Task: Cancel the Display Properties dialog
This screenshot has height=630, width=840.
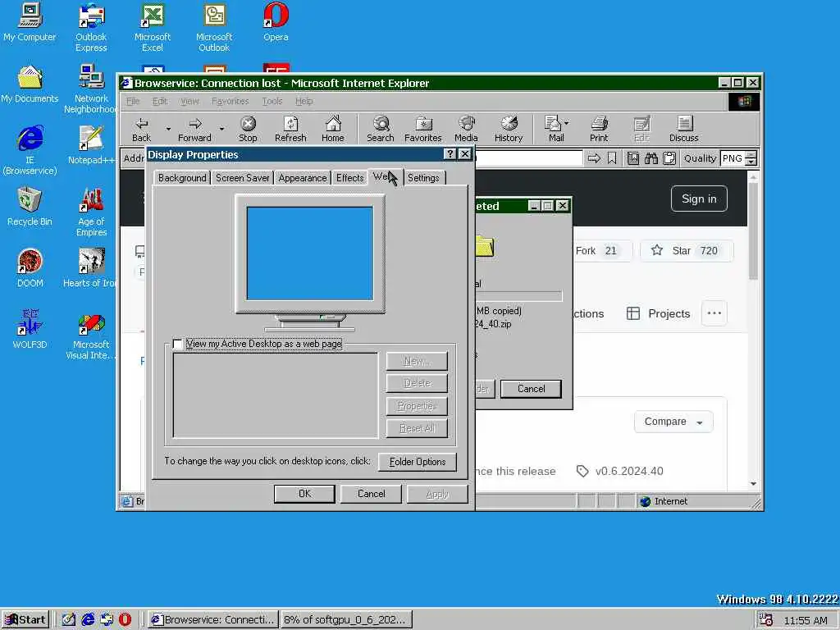Action: 372,494
